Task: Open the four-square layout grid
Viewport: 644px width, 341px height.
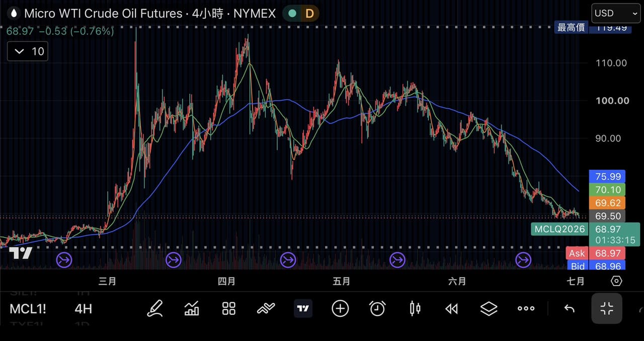Action: (229, 309)
